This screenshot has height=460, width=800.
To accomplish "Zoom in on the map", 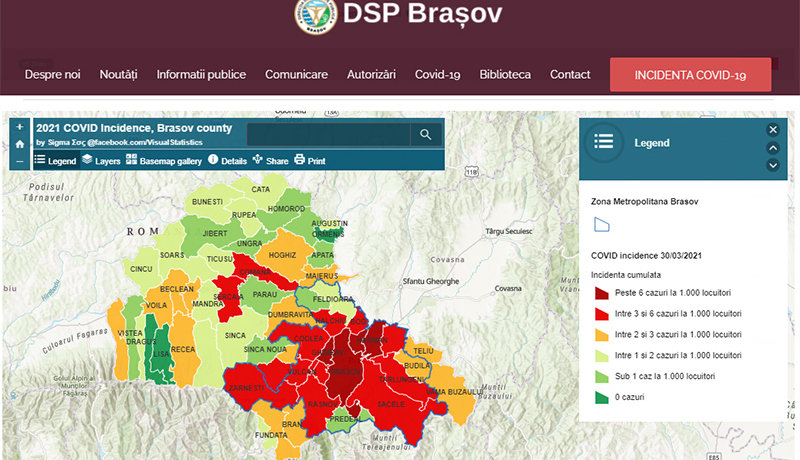I will tap(19, 127).
